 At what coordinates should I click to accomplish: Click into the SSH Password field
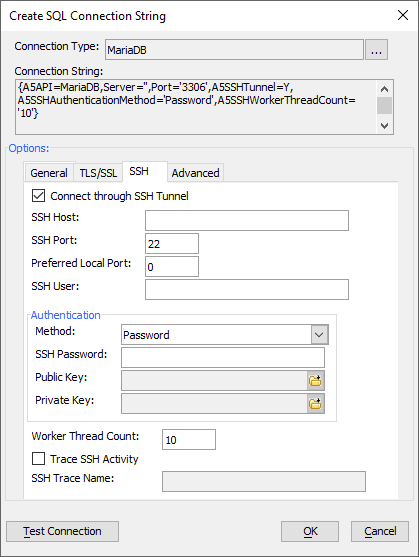223,357
